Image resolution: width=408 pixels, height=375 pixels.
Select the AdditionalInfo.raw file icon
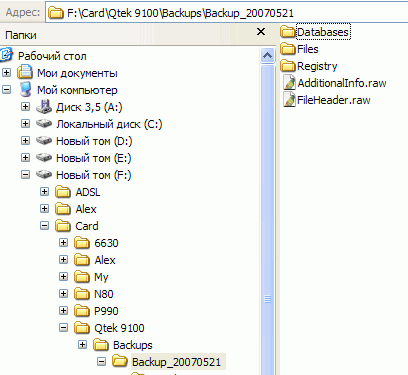point(289,83)
